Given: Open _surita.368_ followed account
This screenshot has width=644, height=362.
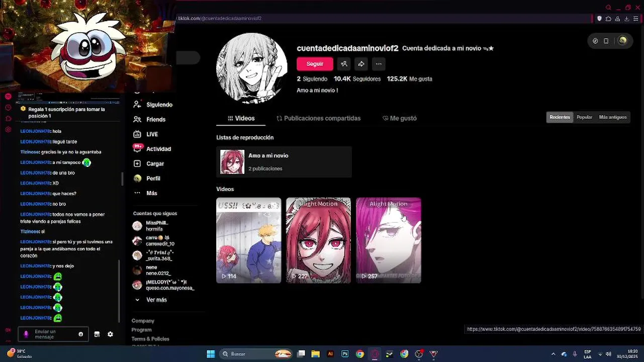Looking at the screenshot, I should pyautogui.click(x=153, y=255).
